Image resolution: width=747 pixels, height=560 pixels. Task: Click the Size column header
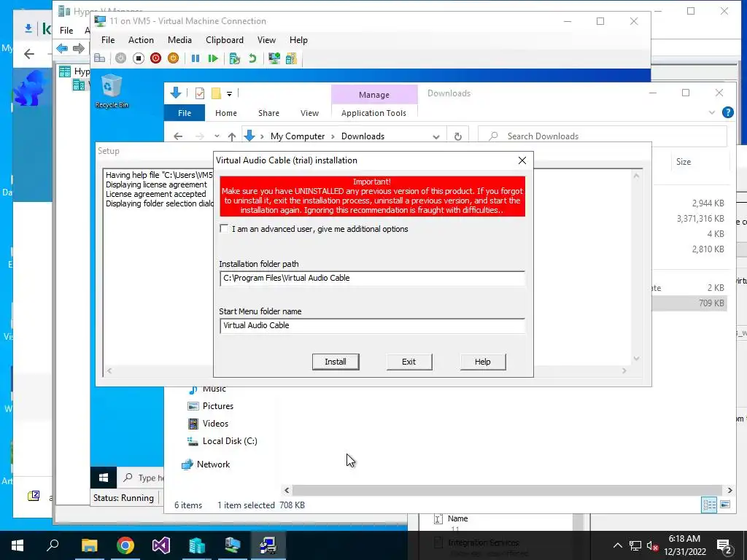point(684,162)
